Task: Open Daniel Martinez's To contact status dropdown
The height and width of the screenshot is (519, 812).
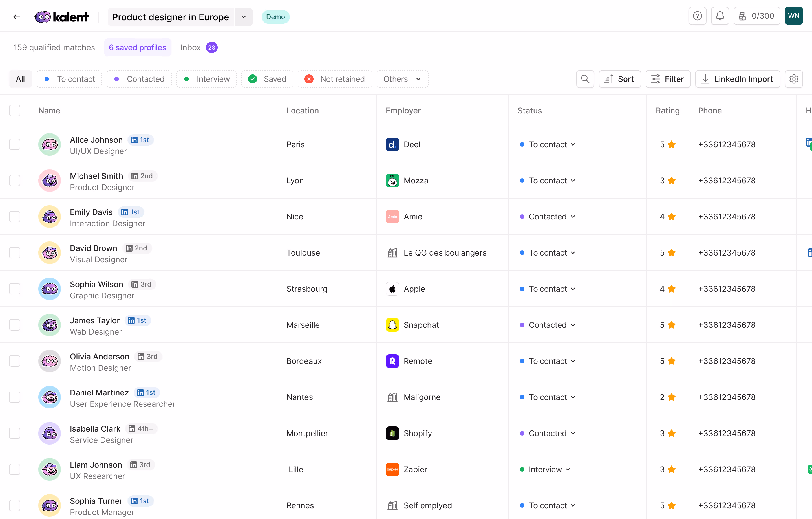Action: pyautogui.click(x=548, y=397)
